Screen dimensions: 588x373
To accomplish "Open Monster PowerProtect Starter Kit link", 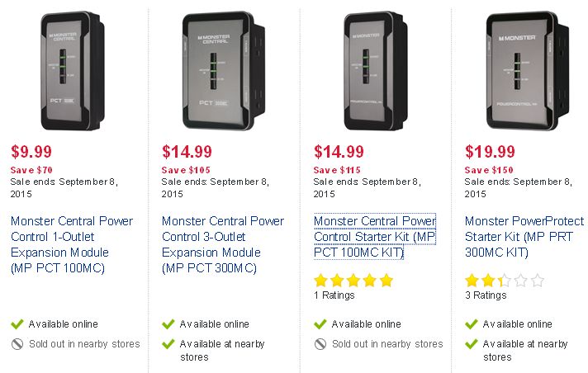I will coord(524,237).
